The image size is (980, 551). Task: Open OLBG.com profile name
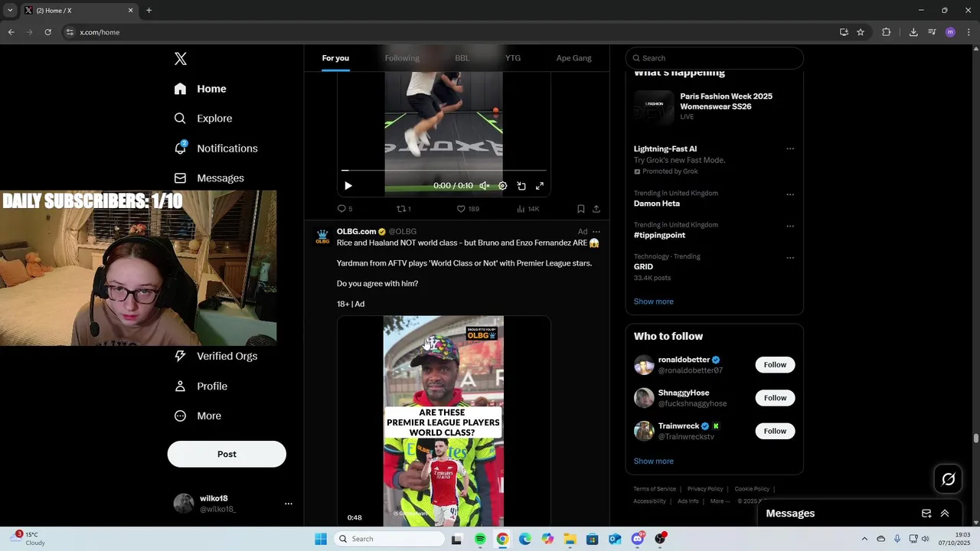coord(356,231)
